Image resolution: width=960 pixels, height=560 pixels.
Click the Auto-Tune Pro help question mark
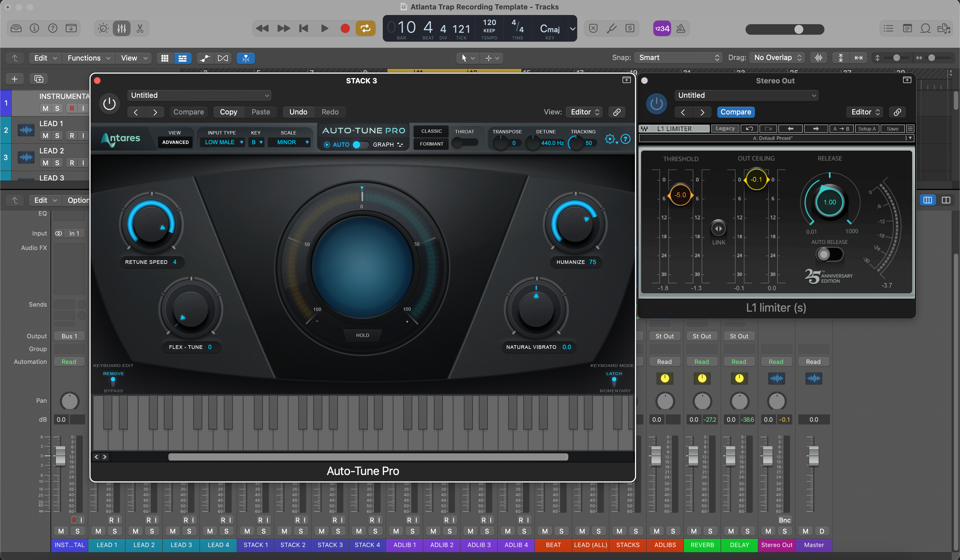[626, 139]
